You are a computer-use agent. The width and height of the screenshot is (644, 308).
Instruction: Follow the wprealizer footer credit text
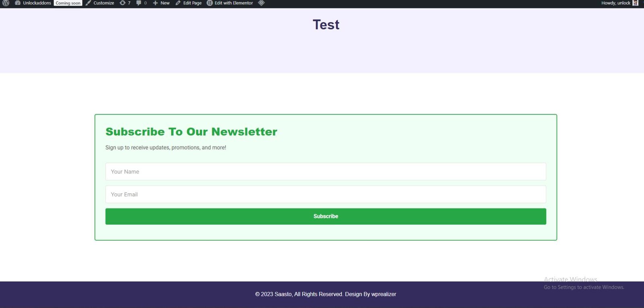tap(384, 294)
